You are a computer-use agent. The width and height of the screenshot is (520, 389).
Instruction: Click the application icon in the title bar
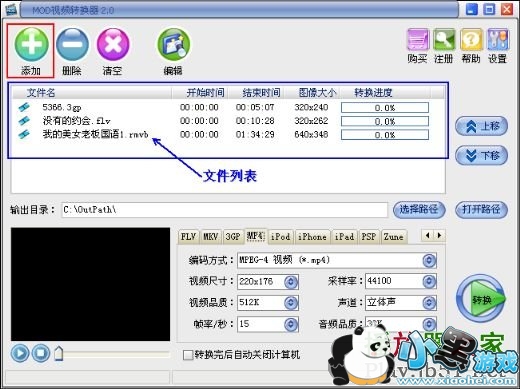click(x=11, y=10)
